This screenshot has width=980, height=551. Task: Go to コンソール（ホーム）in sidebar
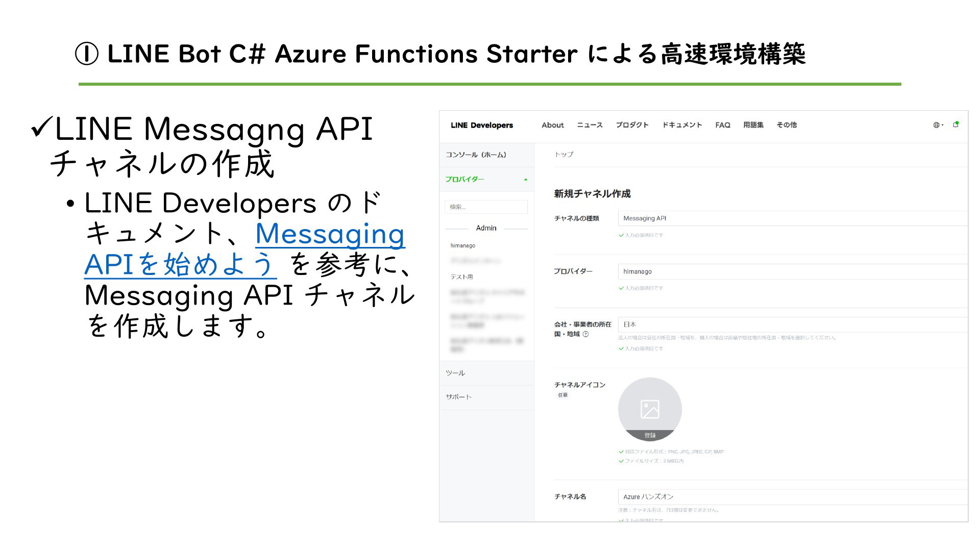pos(486,155)
